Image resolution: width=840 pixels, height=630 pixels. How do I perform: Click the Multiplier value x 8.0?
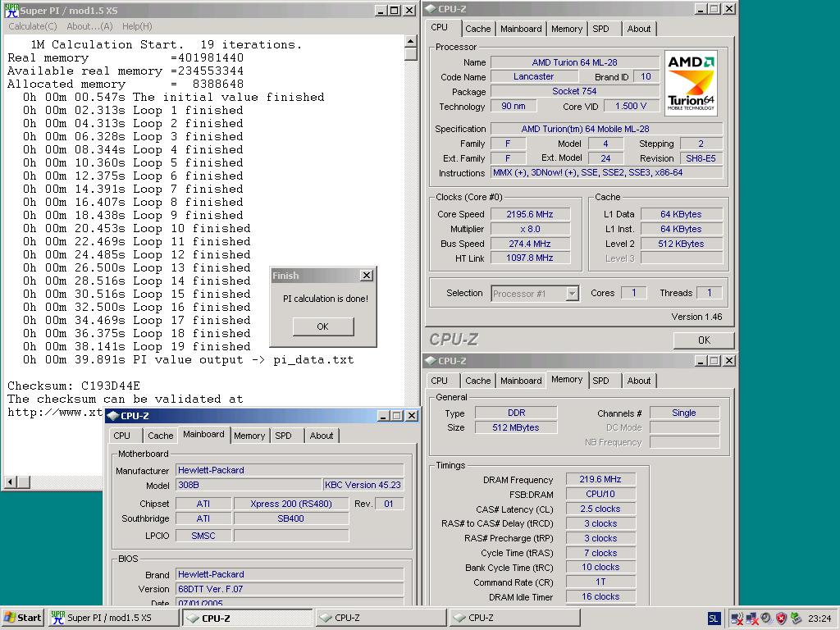coord(530,229)
